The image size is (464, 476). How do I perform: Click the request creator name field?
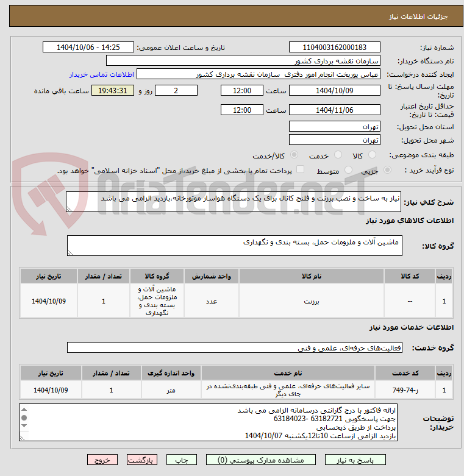[259, 74]
